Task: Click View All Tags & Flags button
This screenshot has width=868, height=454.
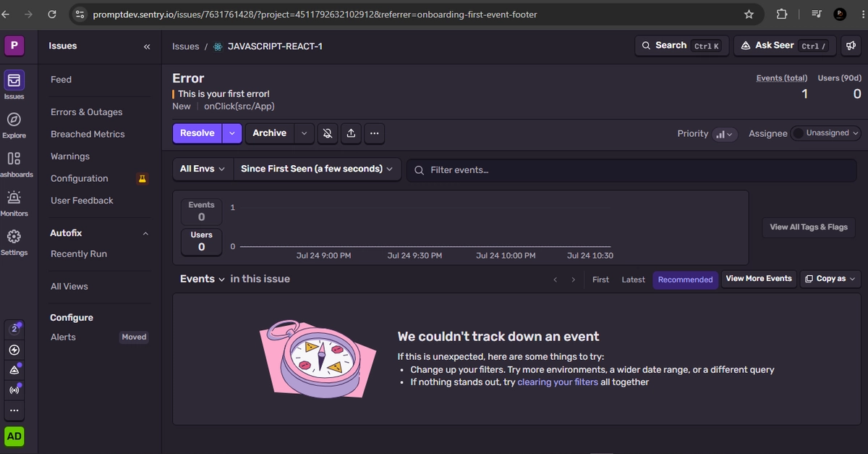Action: coord(809,227)
